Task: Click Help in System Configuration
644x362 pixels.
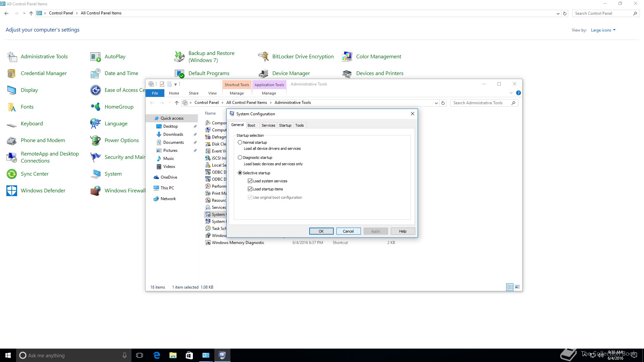Action: tap(402, 231)
